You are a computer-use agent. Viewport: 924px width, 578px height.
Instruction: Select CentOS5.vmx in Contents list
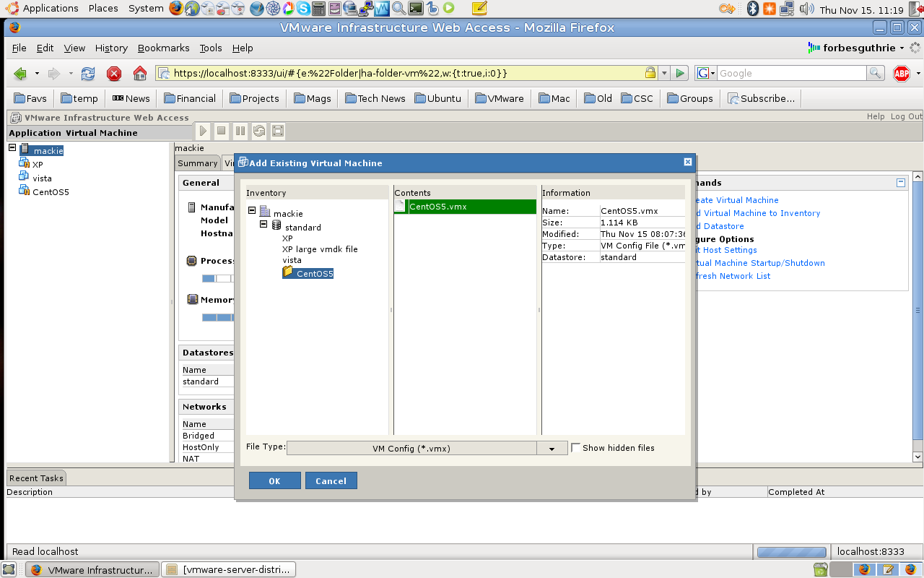465,207
